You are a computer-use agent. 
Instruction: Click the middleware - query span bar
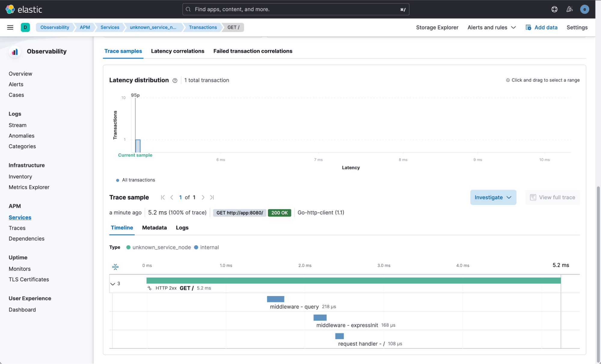pyautogui.click(x=275, y=299)
